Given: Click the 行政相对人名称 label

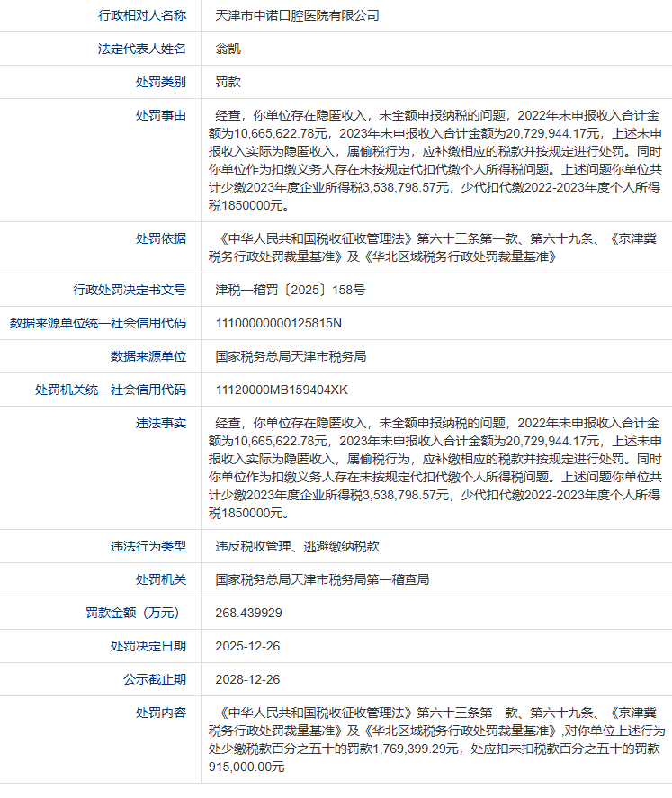Looking at the screenshot, I should [x=142, y=15].
